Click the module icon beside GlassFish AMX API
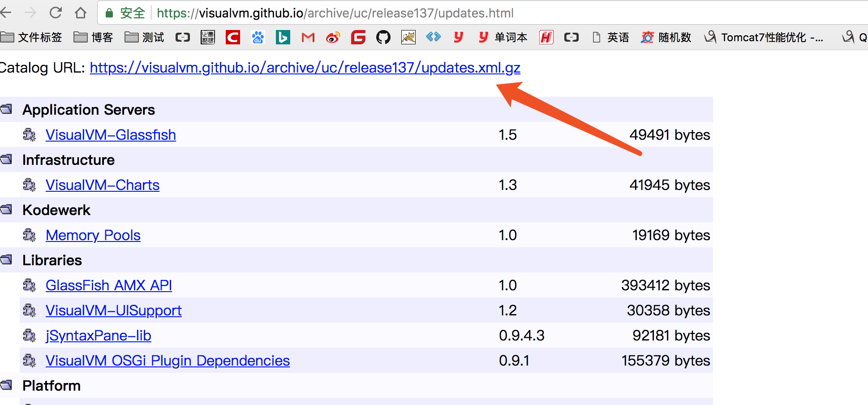Viewport: 868px width, 405px height. pos(30,285)
